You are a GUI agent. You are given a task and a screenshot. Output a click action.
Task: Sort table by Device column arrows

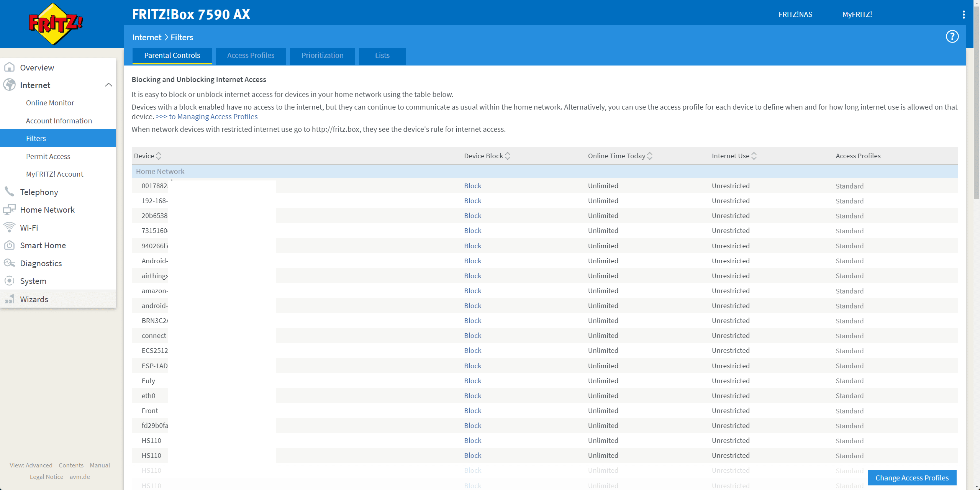point(159,156)
